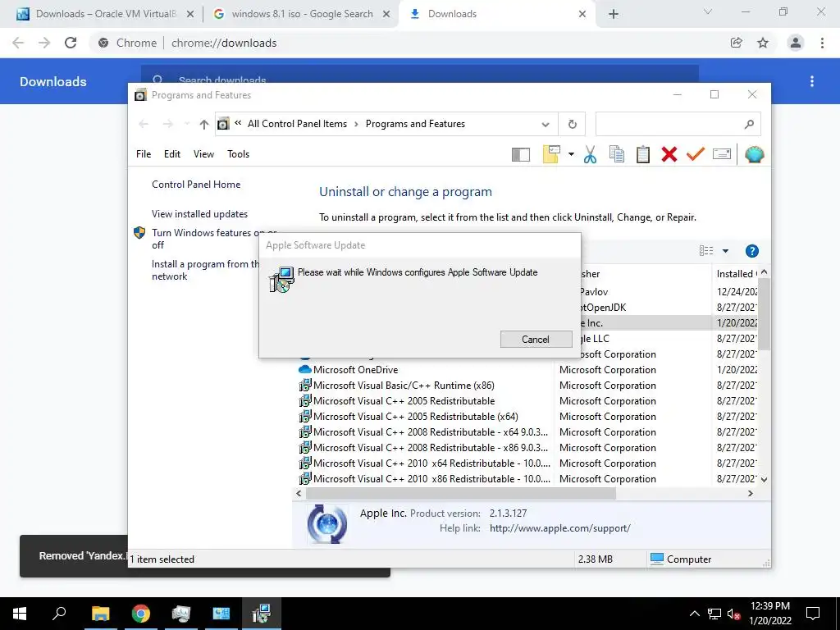Switch to windows 8.1 iso Google Search tab
This screenshot has height=630, width=840.
[302, 14]
